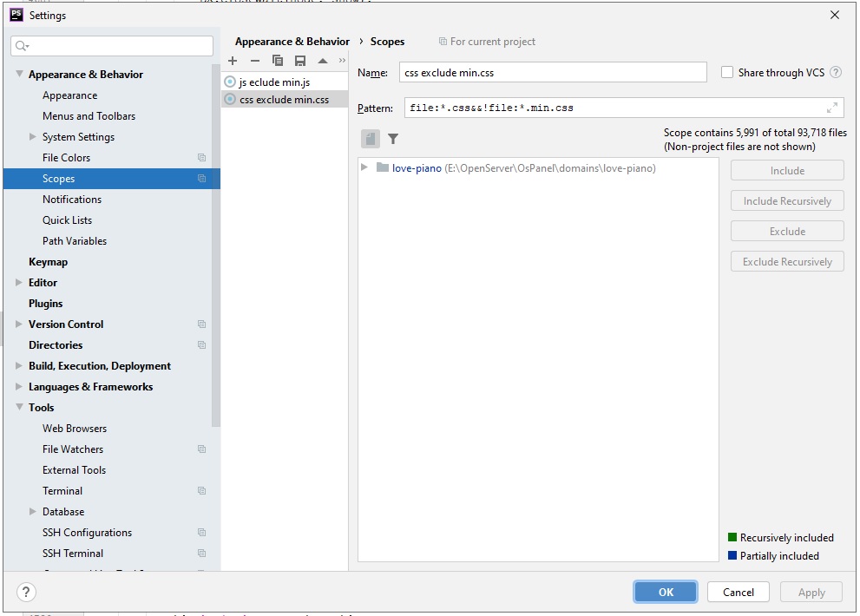Click the PhpStorm logo in title bar

pos(16,15)
